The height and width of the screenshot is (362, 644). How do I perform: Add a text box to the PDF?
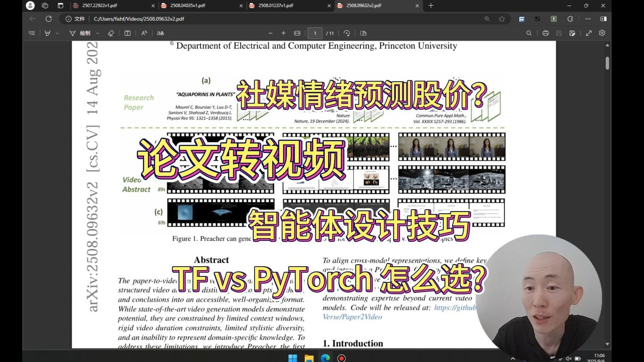[x=128, y=33]
